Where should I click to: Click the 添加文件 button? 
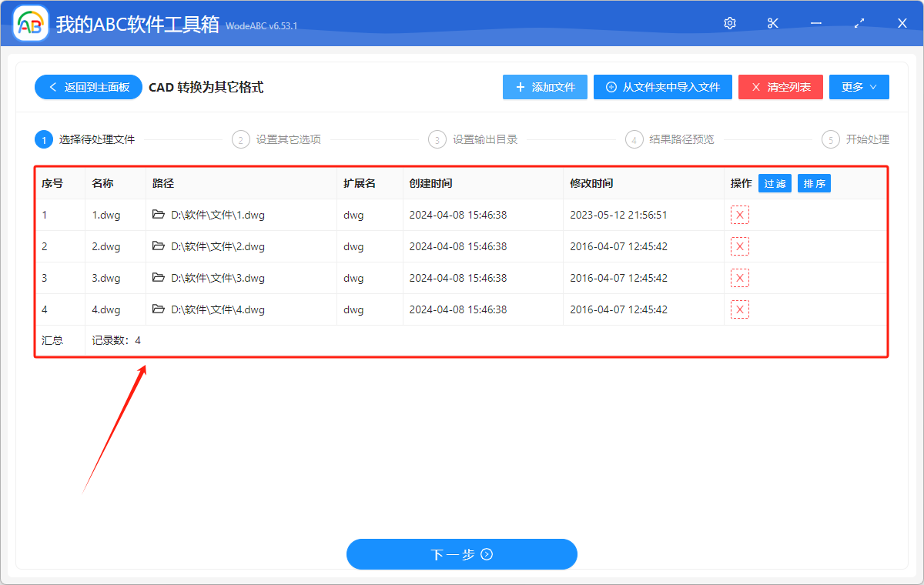pyautogui.click(x=545, y=87)
